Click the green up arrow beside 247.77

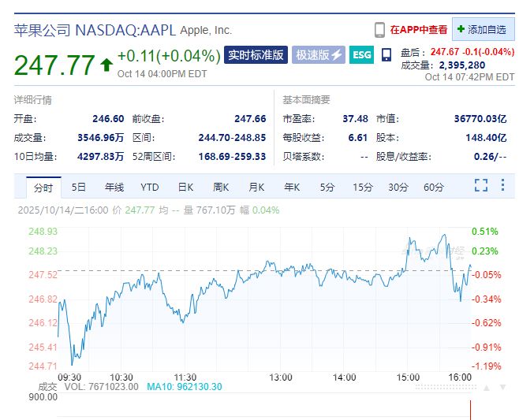tap(106, 65)
